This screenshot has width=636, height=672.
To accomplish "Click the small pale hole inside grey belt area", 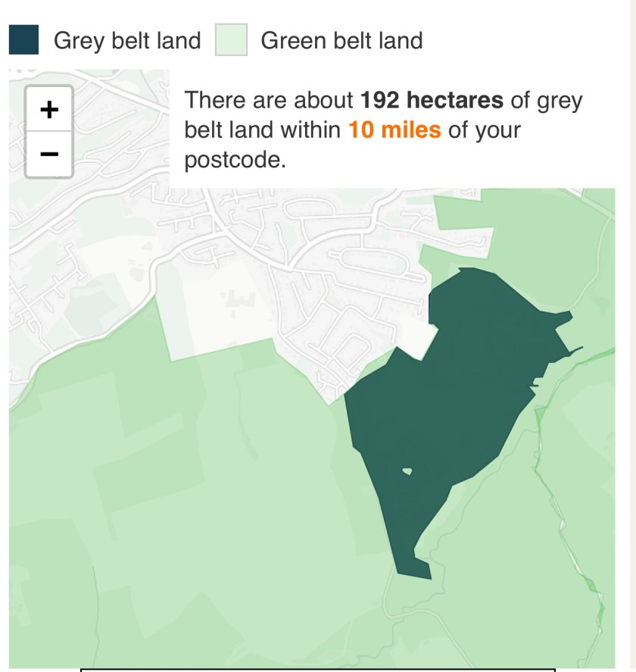I will (407, 471).
